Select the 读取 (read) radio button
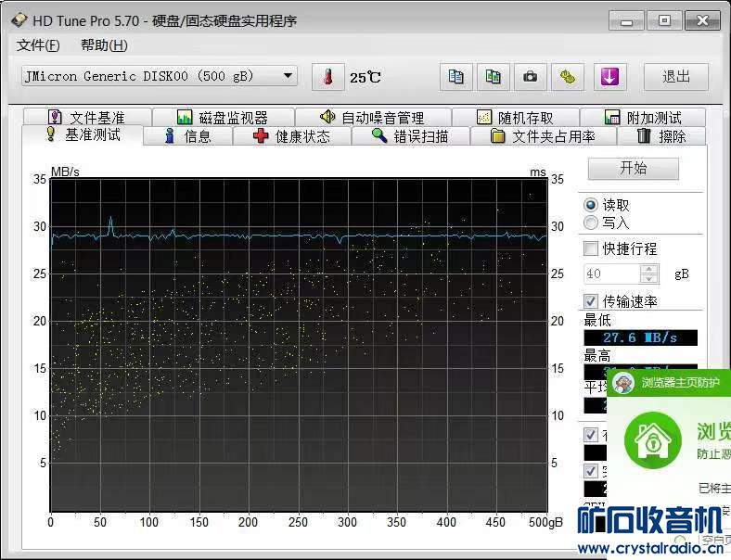Screen dimensions: 731x560 pos(591,205)
